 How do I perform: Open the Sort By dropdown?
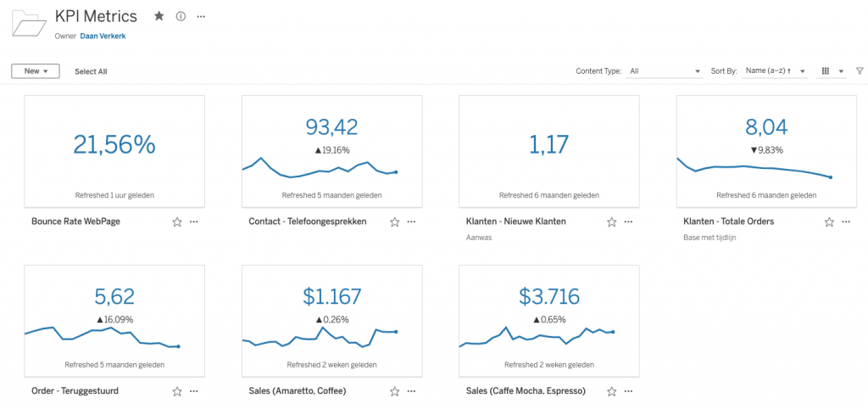tap(774, 71)
